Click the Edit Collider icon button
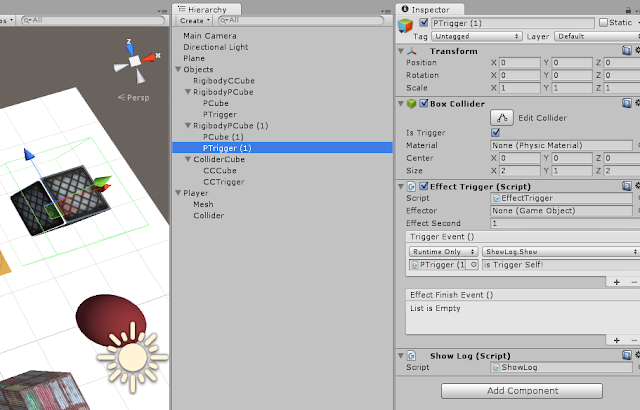640x410 pixels. click(502, 118)
